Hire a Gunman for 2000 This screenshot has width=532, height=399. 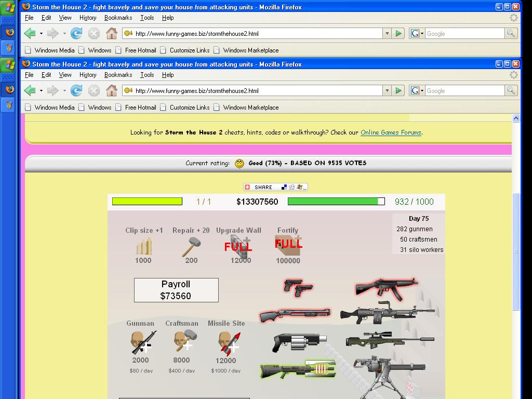[x=143, y=342]
